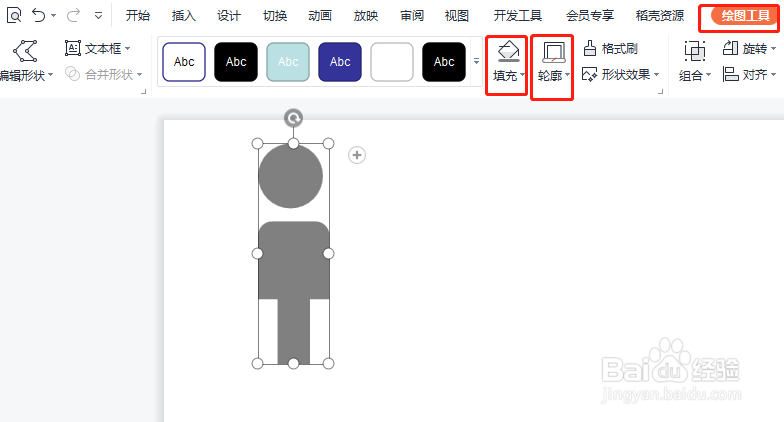Apply the dark blue Abc style
Screen dimensions: 784x422
340,62
